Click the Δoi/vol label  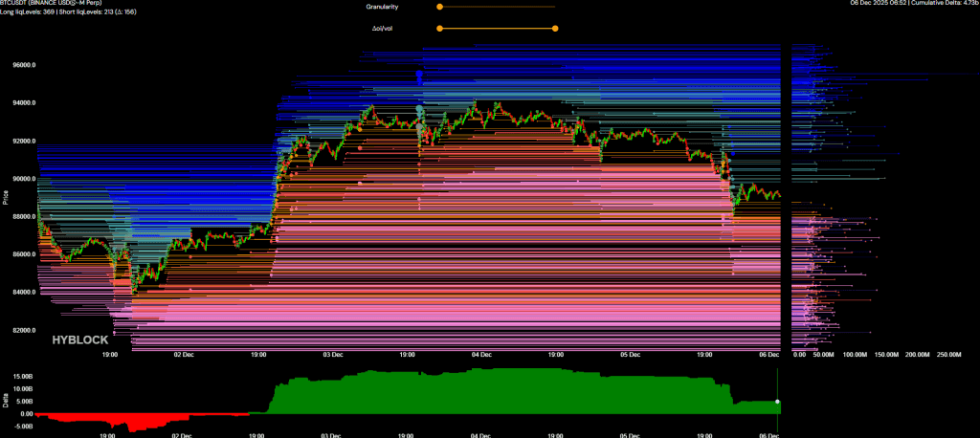click(x=385, y=29)
